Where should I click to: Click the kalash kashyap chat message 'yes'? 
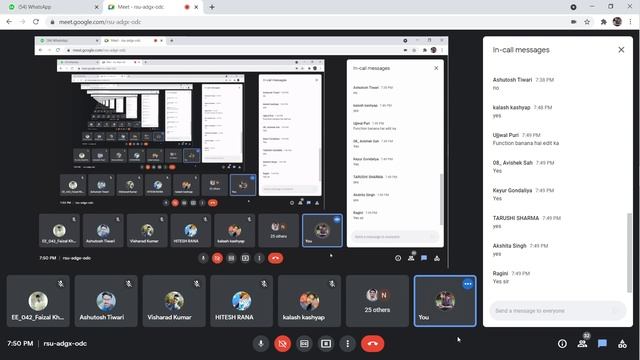[x=497, y=116]
